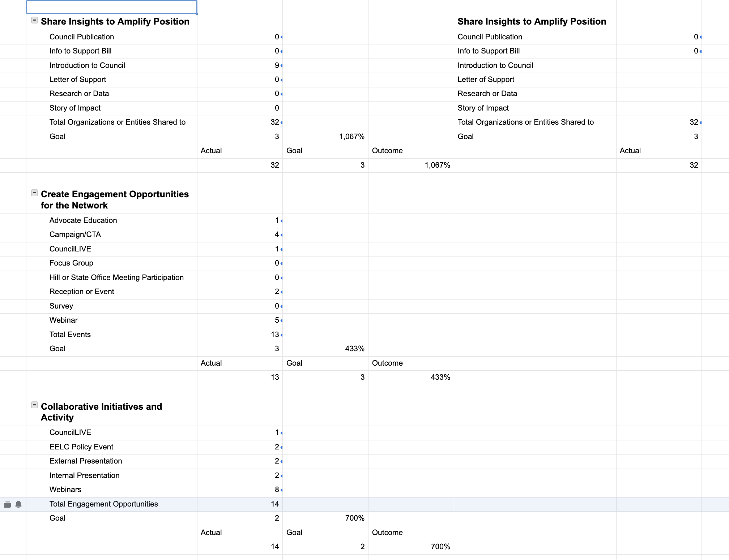729x560 pixels.
Task: Click the Outcome header above 1,067%
Action: (387, 151)
